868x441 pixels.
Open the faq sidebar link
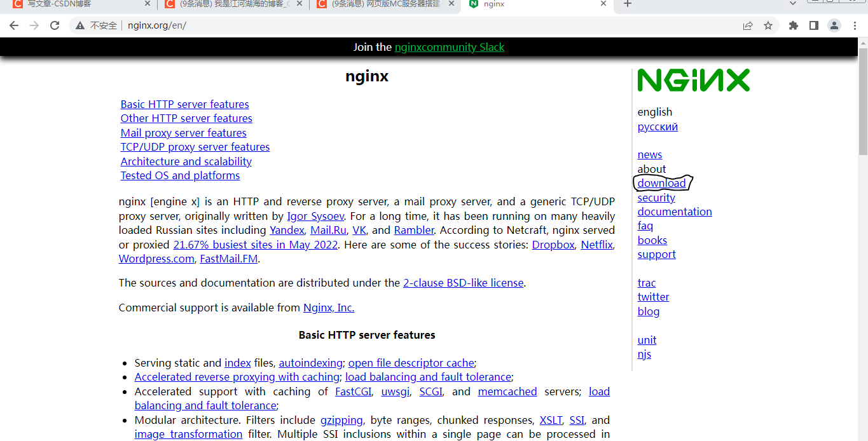coord(645,226)
